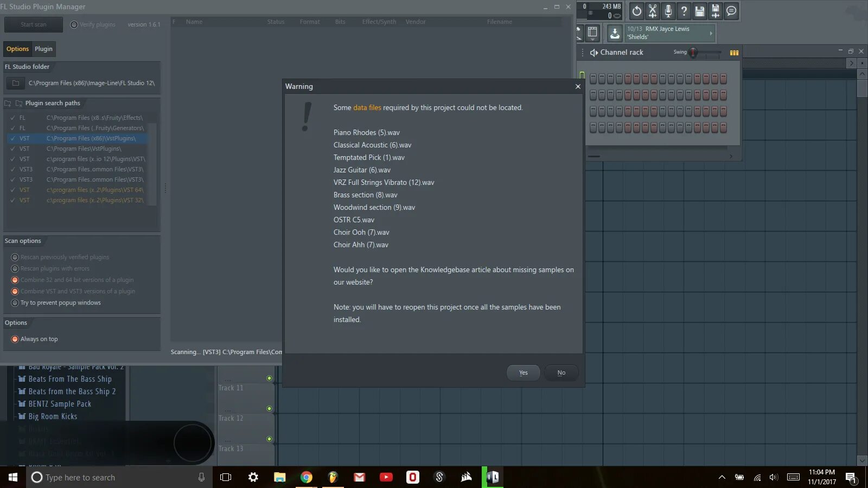Open the chat bubble info icon
Viewport: 868px width, 488px height.
tap(731, 11)
